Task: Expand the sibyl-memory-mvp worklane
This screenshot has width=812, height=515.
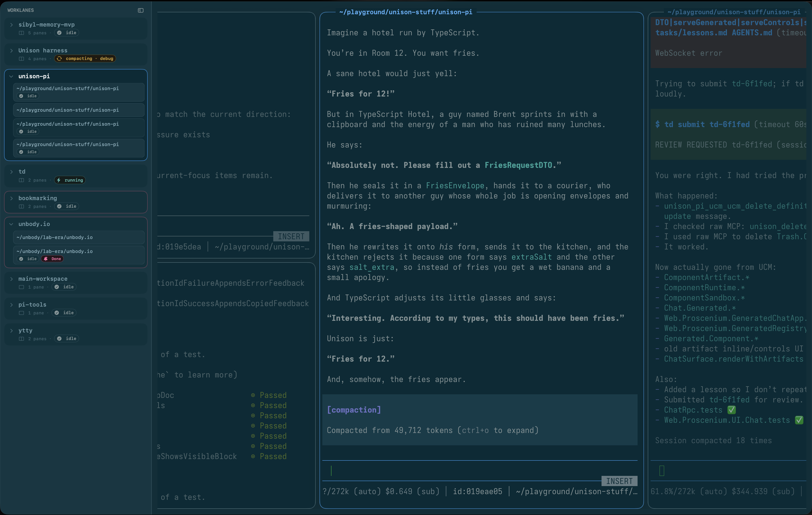Action: (11, 25)
